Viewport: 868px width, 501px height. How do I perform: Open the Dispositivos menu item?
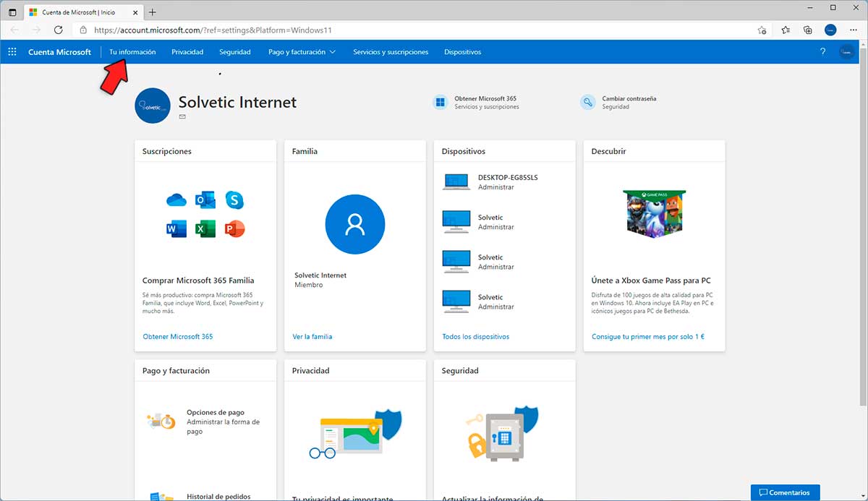pyautogui.click(x=463, y=52)
